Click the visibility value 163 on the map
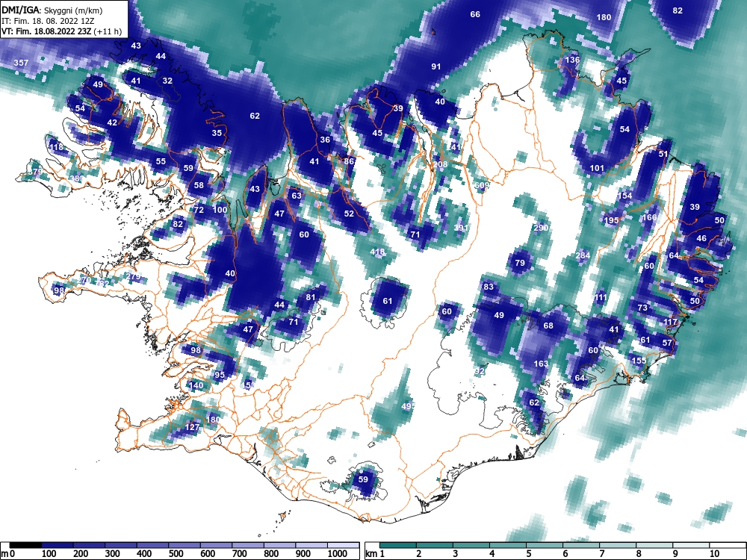The height and width of the screenshot is (560, 747). [x=541, y=364]
